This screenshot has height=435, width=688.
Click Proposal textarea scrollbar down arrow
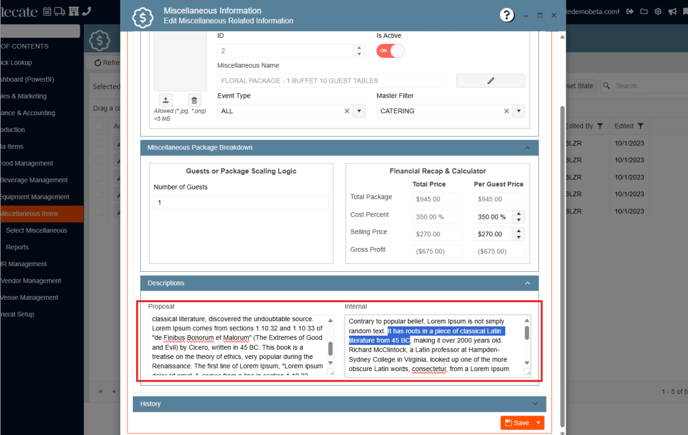(x=330, y=363)
